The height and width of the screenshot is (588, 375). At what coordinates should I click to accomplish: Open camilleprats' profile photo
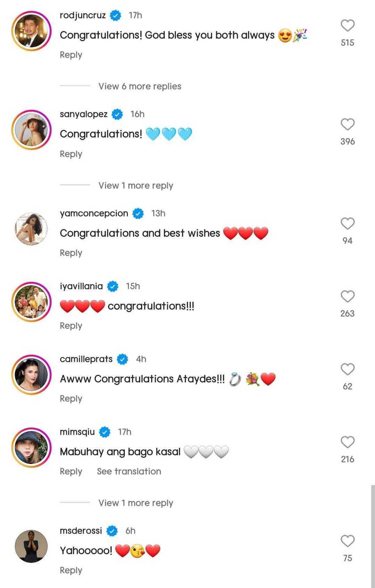click(31, 375)
